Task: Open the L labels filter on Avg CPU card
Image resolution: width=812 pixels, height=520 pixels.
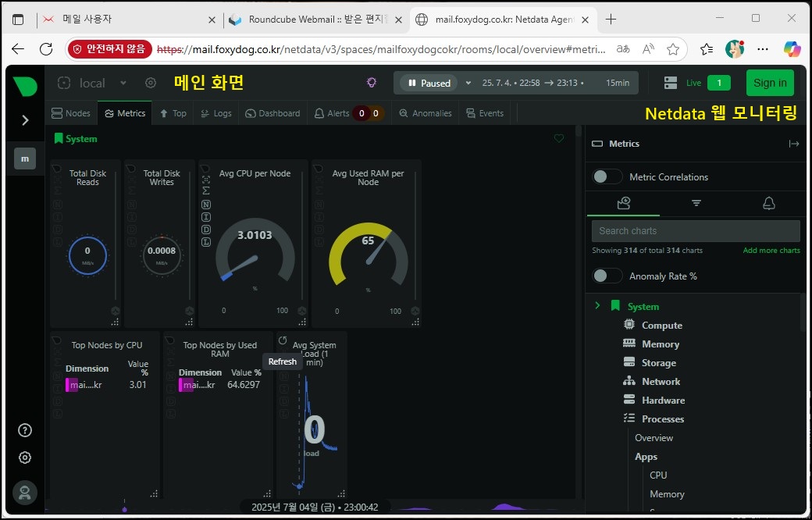Action: (x=206, y=242)
